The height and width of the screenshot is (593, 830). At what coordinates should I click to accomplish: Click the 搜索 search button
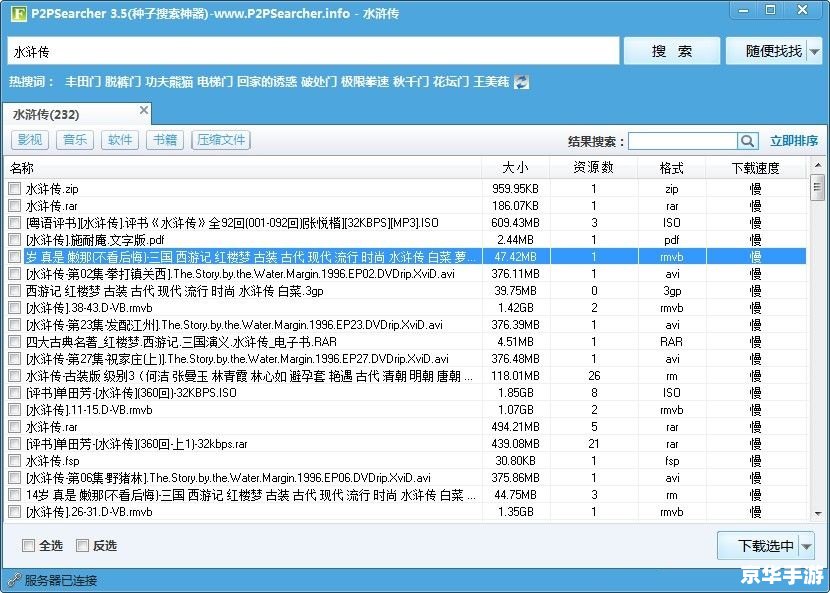point(672,51)
